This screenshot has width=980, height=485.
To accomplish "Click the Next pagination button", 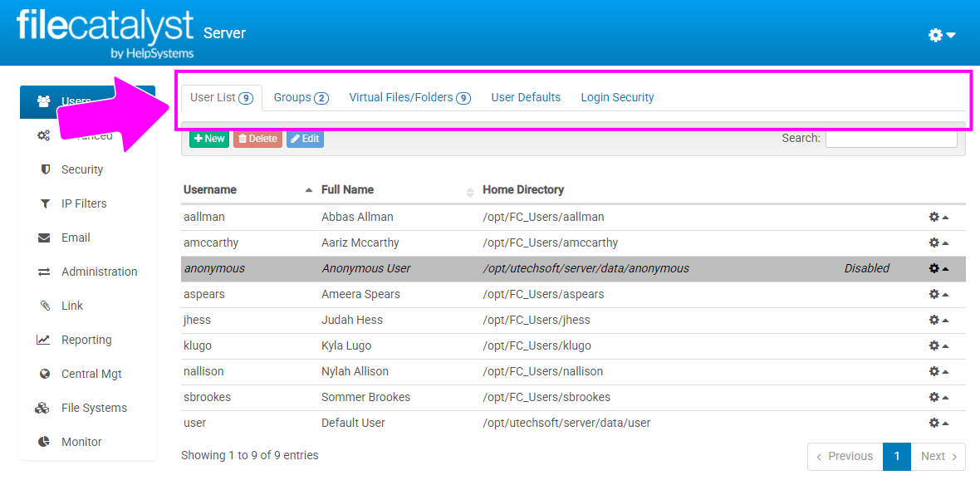I will pos(938,456).
